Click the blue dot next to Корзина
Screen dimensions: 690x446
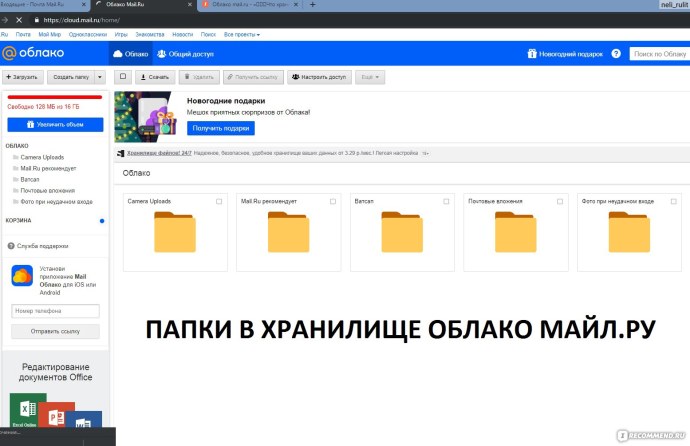(102, 221)
